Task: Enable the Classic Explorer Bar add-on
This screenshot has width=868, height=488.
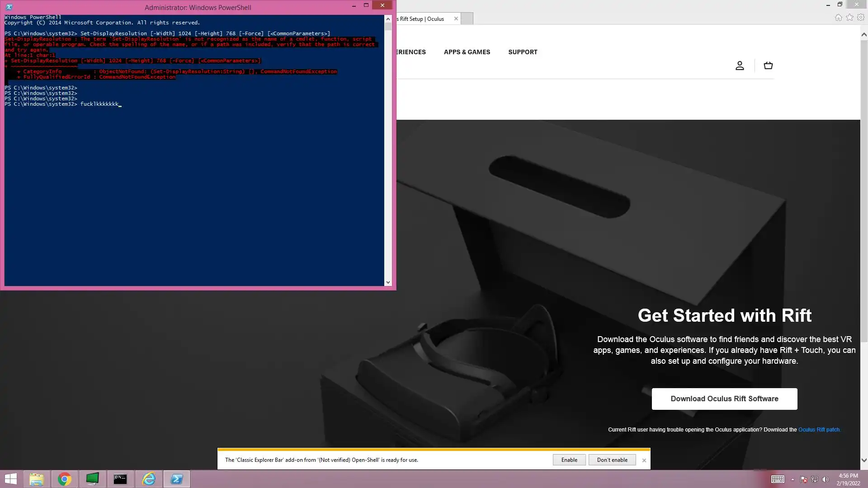Action: pos(569,460)
